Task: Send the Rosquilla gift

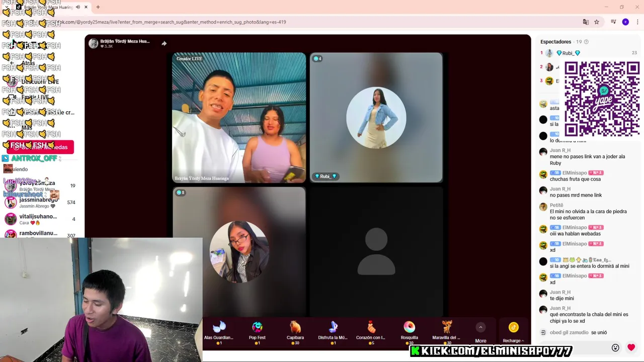Action: 409,332
